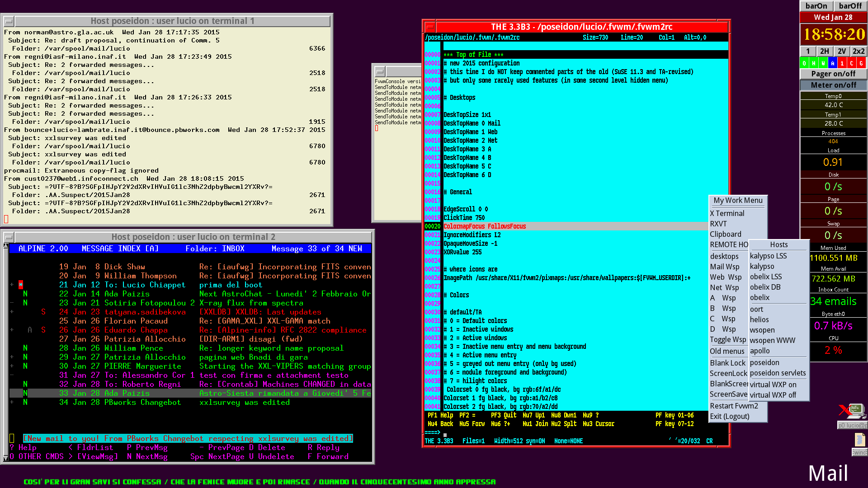Click the iconified document page icon
Screen dimensions: 868x488
[x=859, y=440]
